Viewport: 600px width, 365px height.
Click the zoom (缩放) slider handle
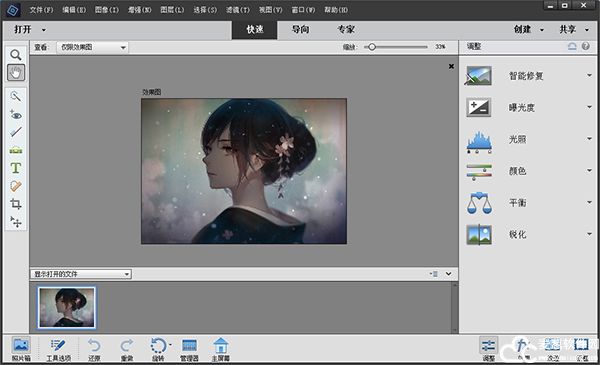(372, 47)
